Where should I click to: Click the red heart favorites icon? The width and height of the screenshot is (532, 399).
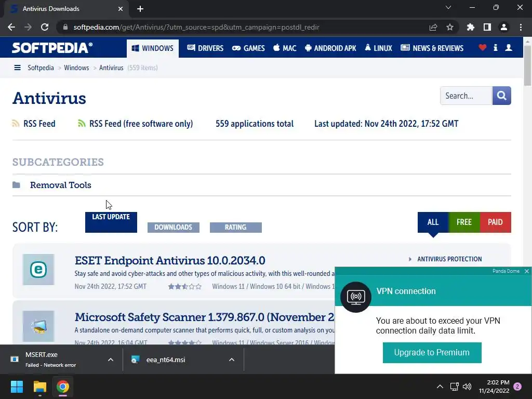tap(483, 47)
